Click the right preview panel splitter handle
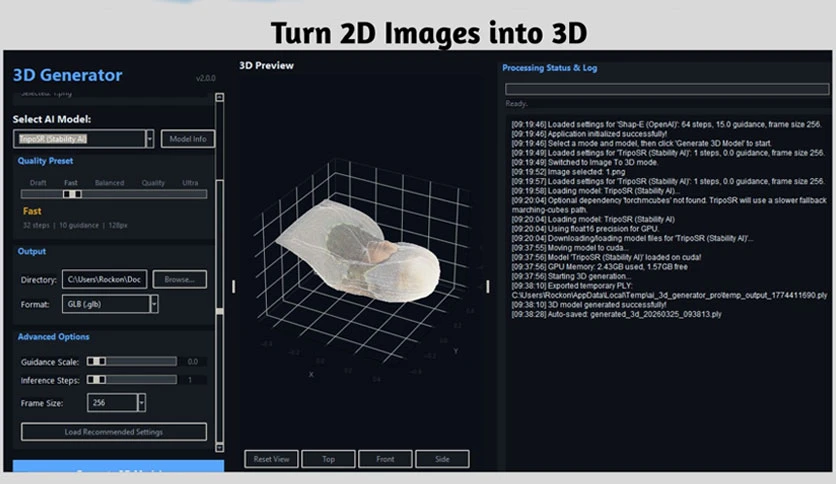This screenshot has width=836, height=484. pyautogui.click(x=487, y=287)
